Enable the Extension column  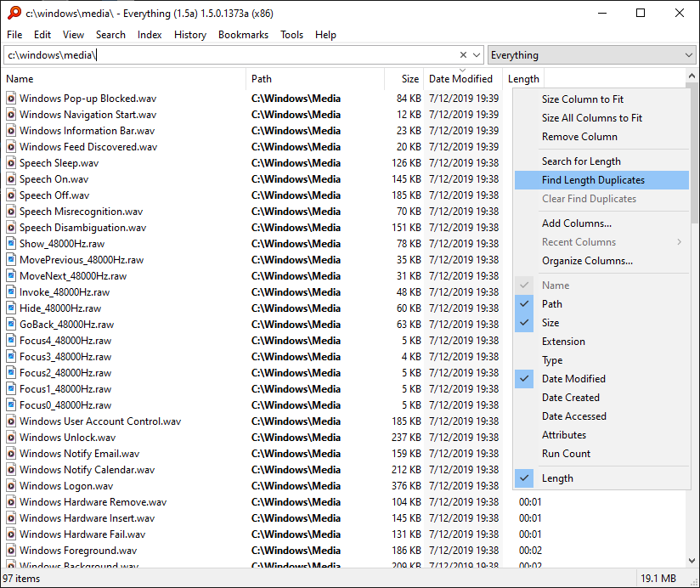coord(601,342)
